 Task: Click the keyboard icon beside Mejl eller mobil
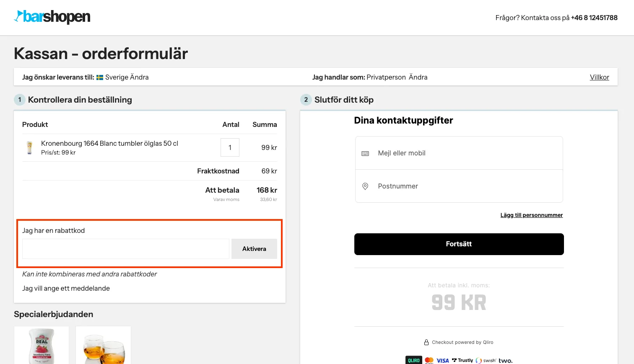[x=365, y=153]
